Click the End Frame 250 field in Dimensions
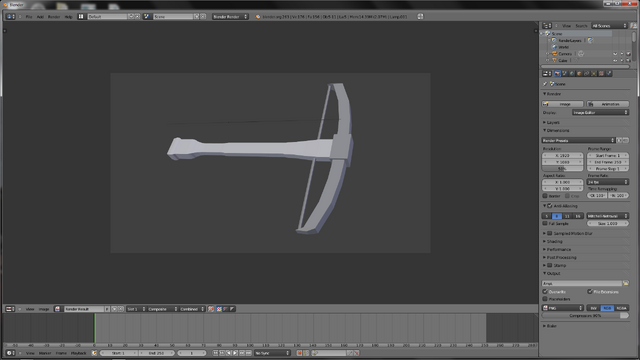This screenshot has height=360, width=640. point(608,162)
